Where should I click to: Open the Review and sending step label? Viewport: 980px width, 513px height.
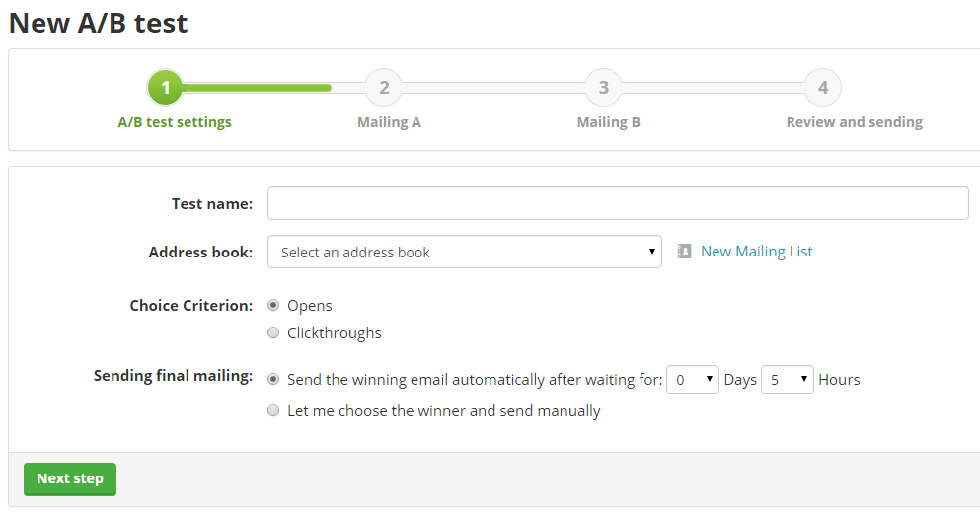point(854,122)
